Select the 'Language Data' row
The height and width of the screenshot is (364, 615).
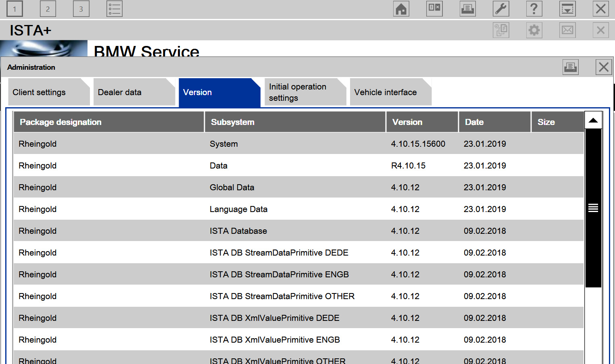click(x=298, y=209)
